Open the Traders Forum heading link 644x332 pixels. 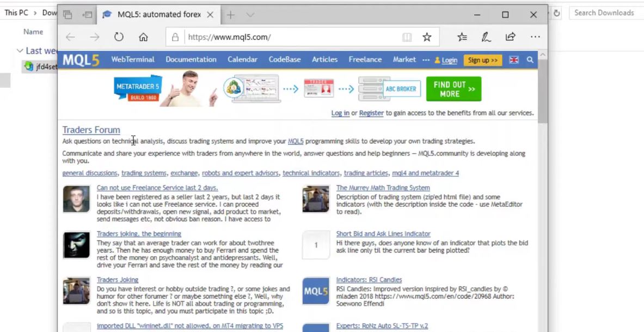coord(91,130)
